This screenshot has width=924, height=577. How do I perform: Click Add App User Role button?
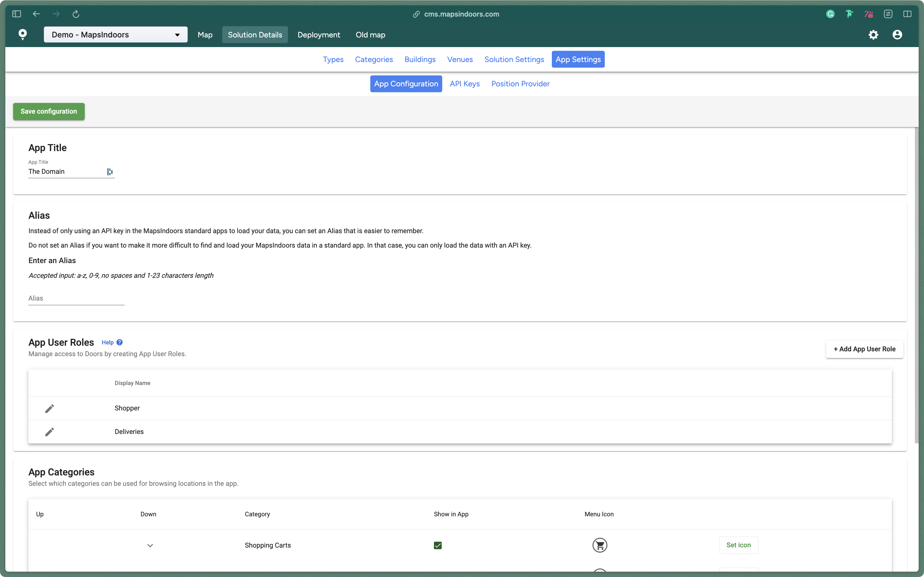(x=864, y=349)
